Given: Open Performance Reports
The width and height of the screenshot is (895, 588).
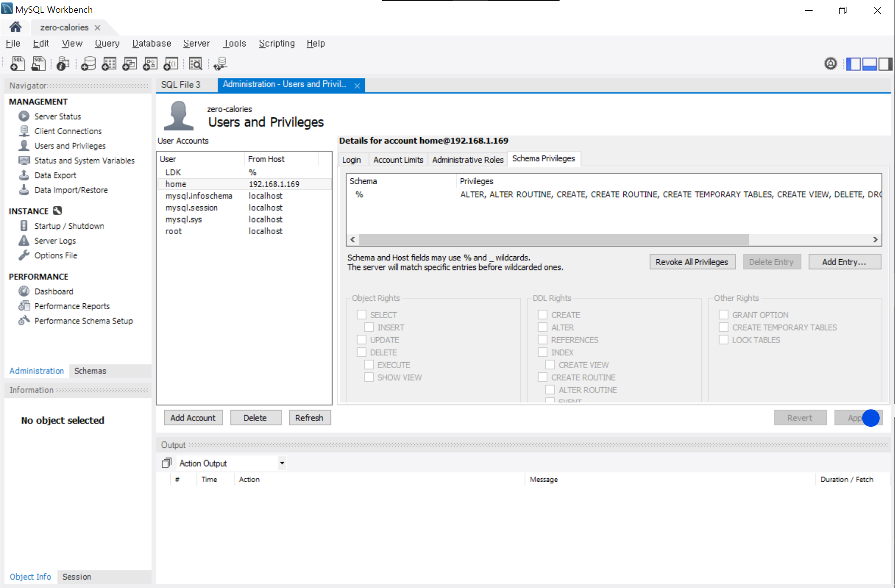Looking at the screenshot, I should tap(72, 306).
